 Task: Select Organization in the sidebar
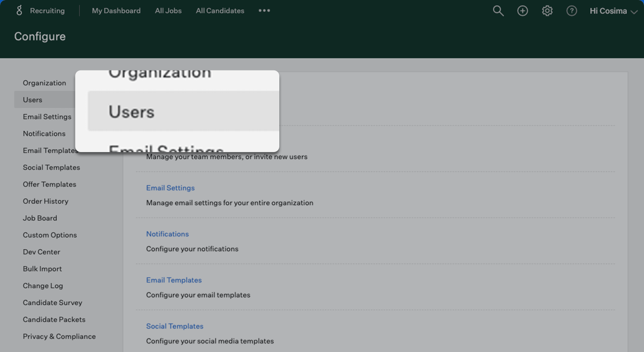[x=45, y=83]
